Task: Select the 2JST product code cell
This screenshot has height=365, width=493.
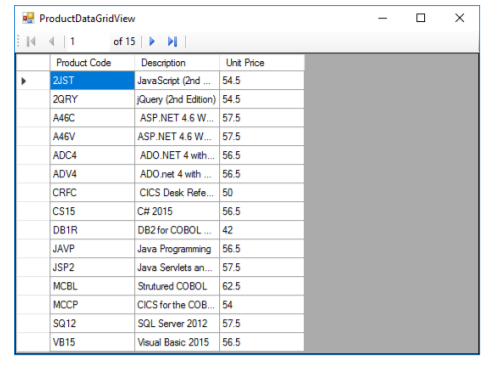Action: (x=92, y=80)
